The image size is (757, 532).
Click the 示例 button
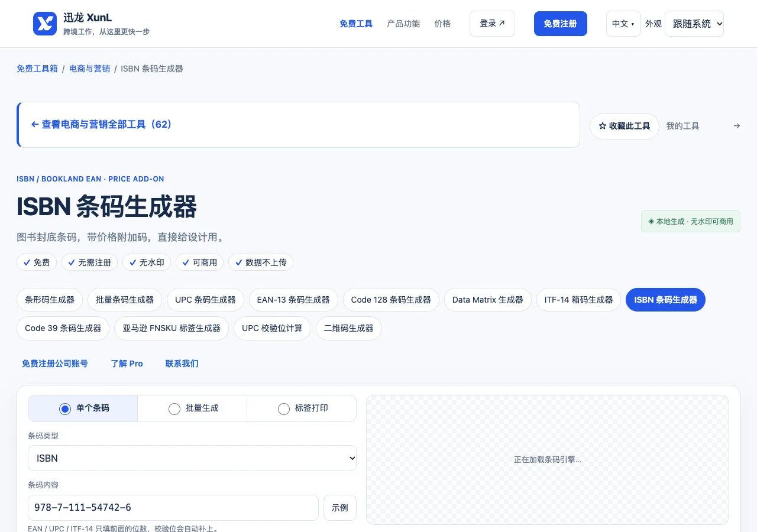[x=340, y=508]
